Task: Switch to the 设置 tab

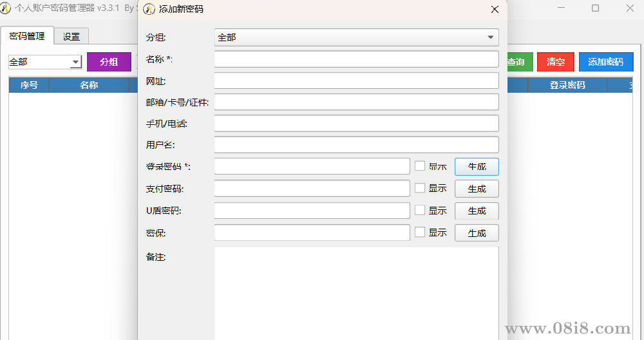Action: [71, 37]
